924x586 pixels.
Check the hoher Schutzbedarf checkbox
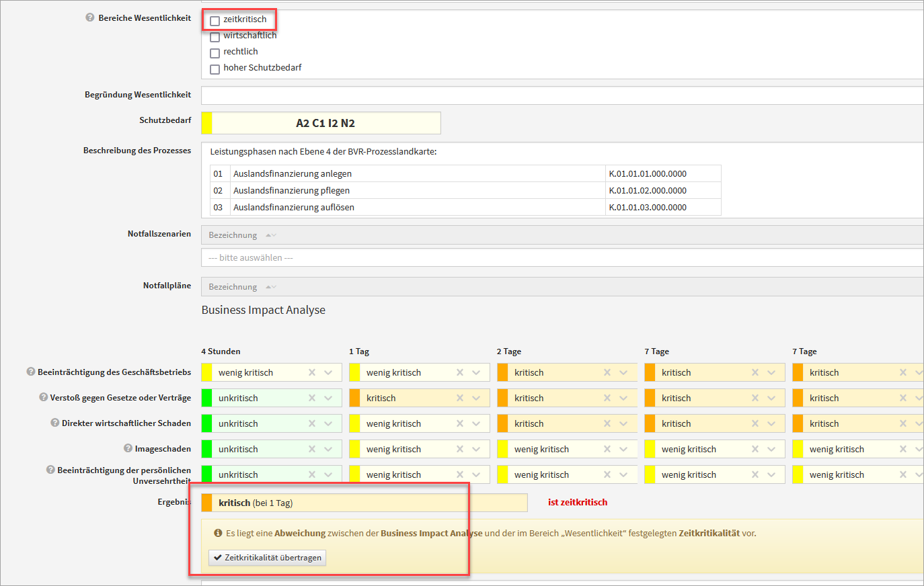click(215, 69)
